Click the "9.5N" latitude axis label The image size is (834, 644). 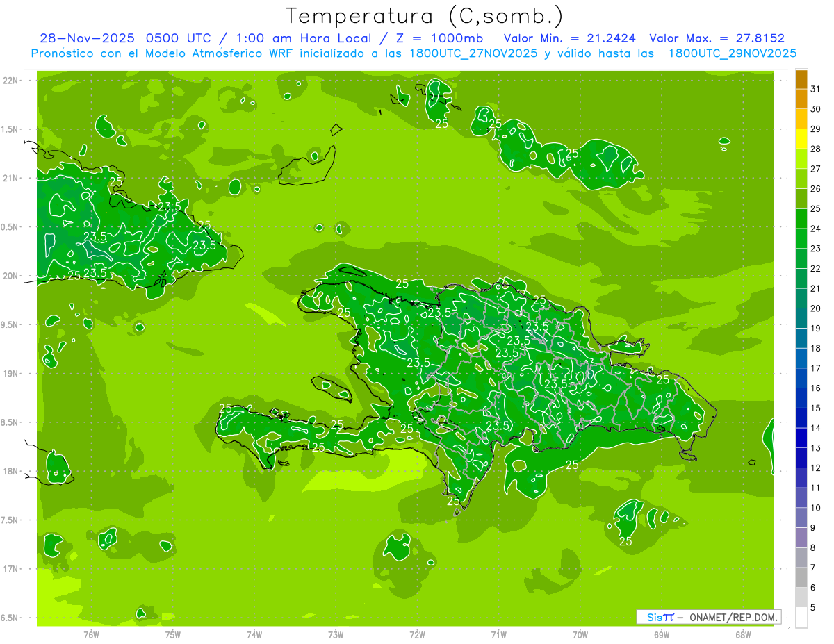[x=10, y=324]
